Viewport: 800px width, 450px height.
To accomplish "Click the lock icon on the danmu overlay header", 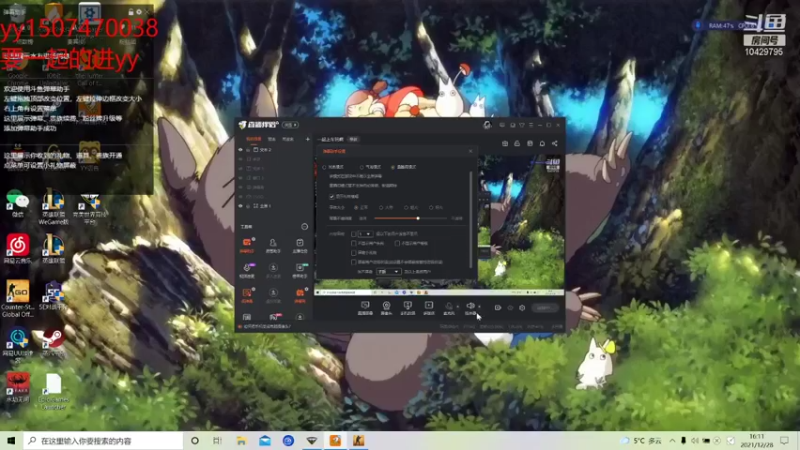I will pyautogui.click(x=131, y=12).
